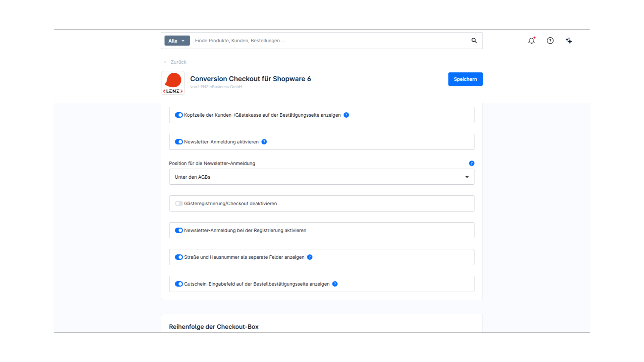Image resolution: width=644 pixels, height=362 pixels.
Task: Open the Unter den AGBs position dropdown
Action: (321, 177)
